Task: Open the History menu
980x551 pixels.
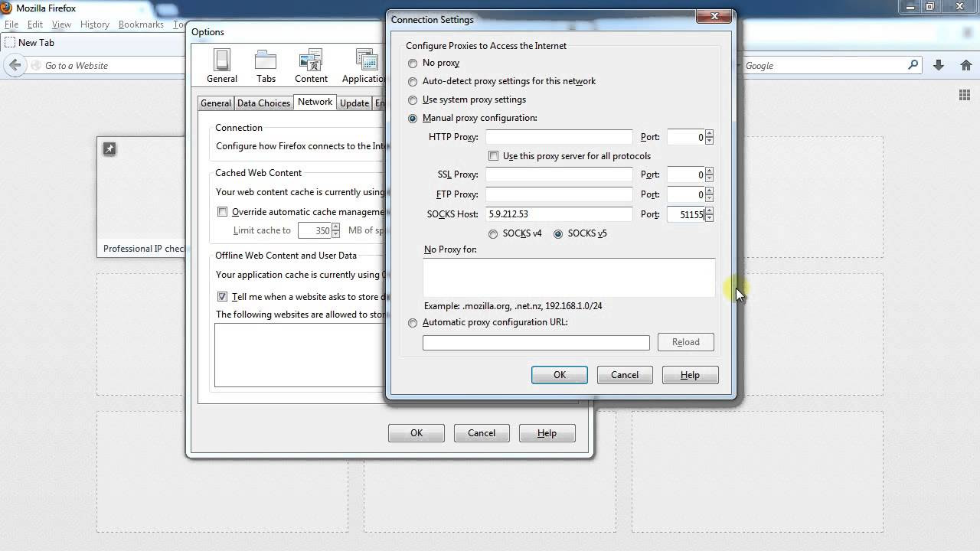Action: coord(95,24)
